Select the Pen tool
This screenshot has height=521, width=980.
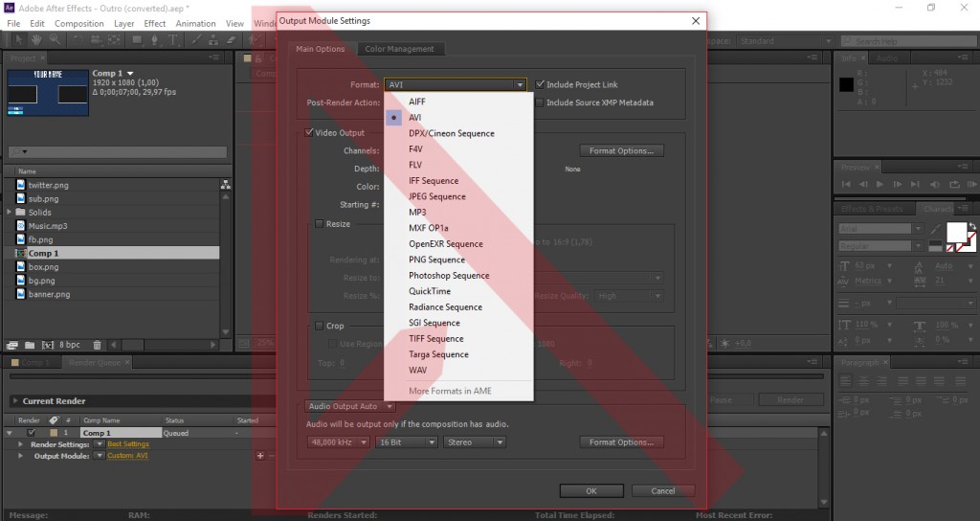point(154,40)
